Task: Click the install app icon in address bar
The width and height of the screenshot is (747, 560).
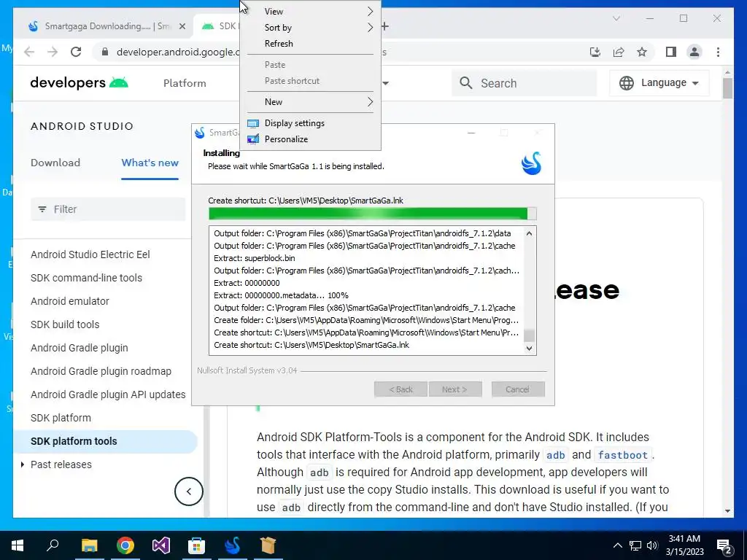Action: point(595,52)
